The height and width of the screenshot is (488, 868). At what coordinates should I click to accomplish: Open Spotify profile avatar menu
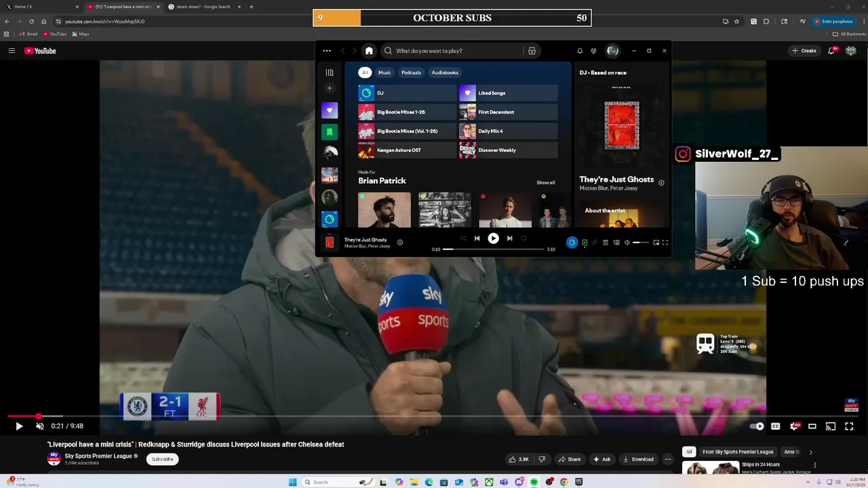pyautogui.click(x=612, y=51)
